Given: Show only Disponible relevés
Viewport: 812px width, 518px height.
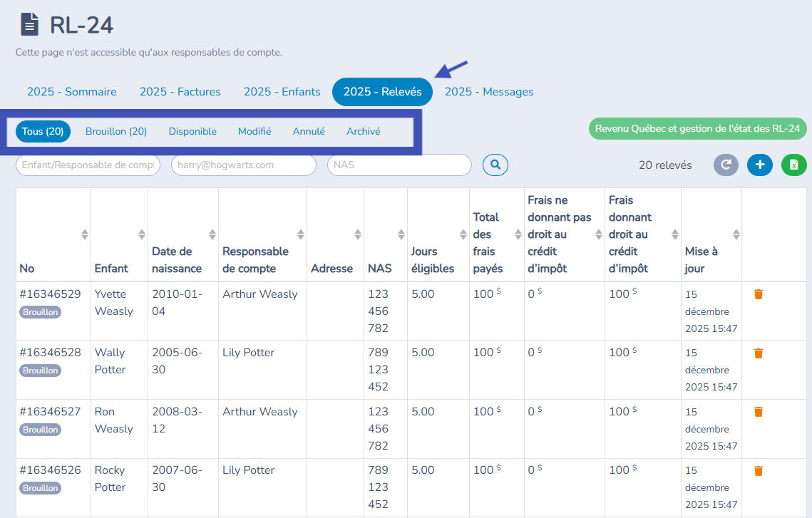Looking at the screenshot, I should point(192,132).
